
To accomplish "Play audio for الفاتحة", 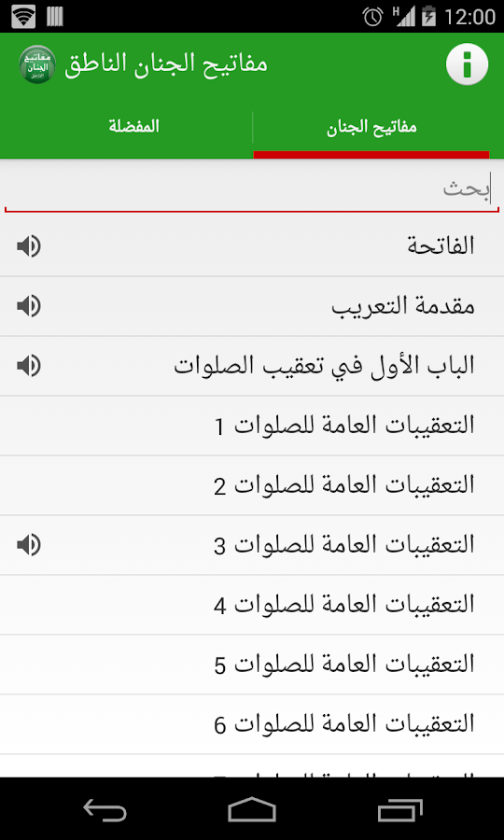I will pos(29,246).
